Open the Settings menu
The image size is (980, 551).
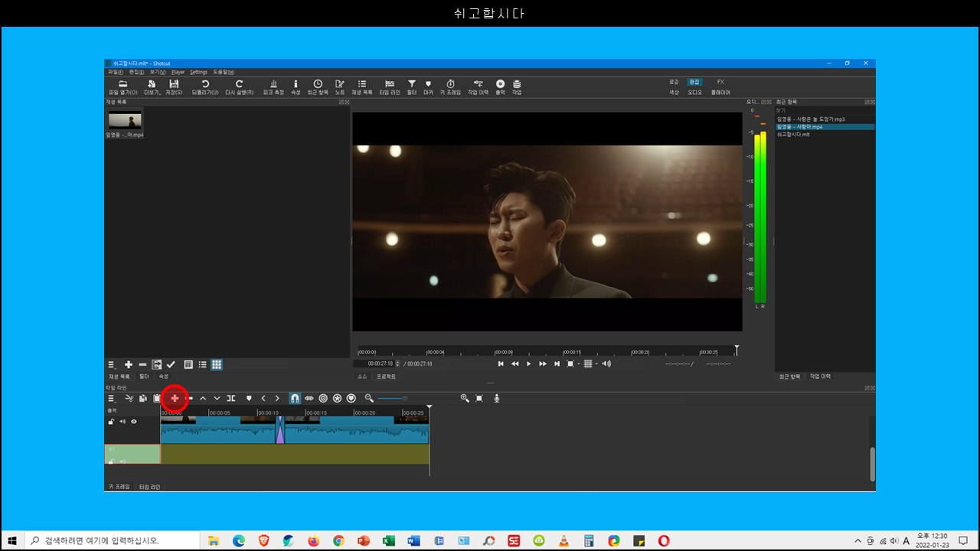[198, 72]
